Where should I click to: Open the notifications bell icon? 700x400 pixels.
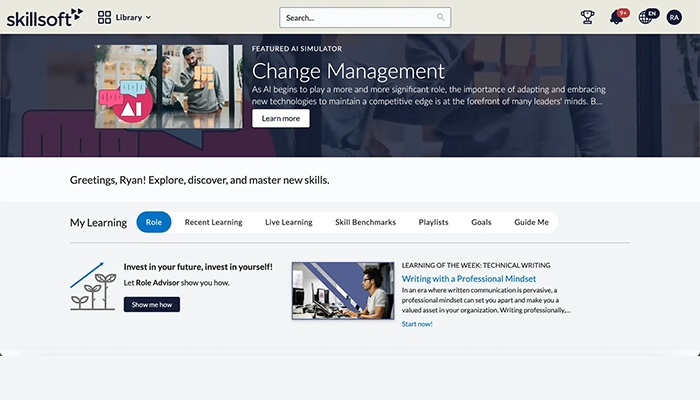click(x=618, y=17)
